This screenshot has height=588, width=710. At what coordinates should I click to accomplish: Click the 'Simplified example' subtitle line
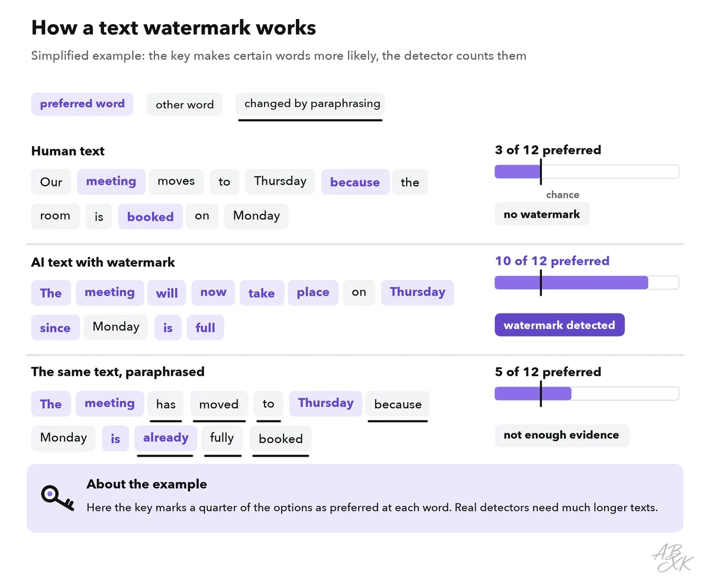tap(279, 56)
